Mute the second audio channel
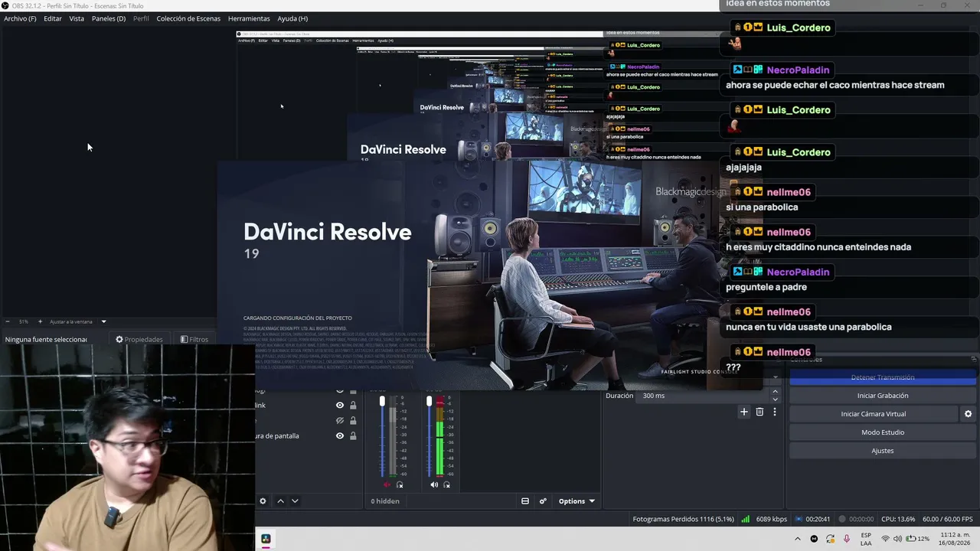The image size is (980, 551). (434, 484)
